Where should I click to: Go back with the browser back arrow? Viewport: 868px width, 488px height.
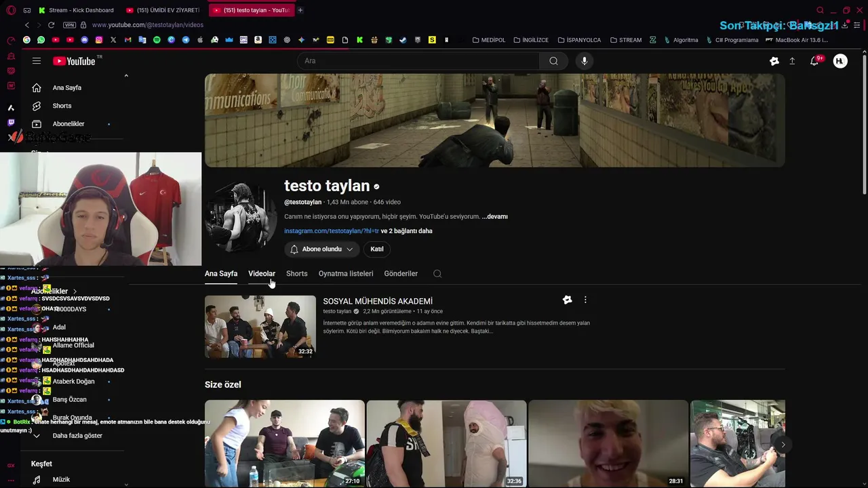click(27, 24)
